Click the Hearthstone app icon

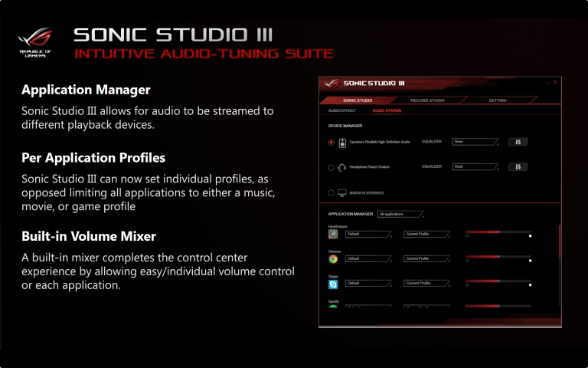pos(333,235)
